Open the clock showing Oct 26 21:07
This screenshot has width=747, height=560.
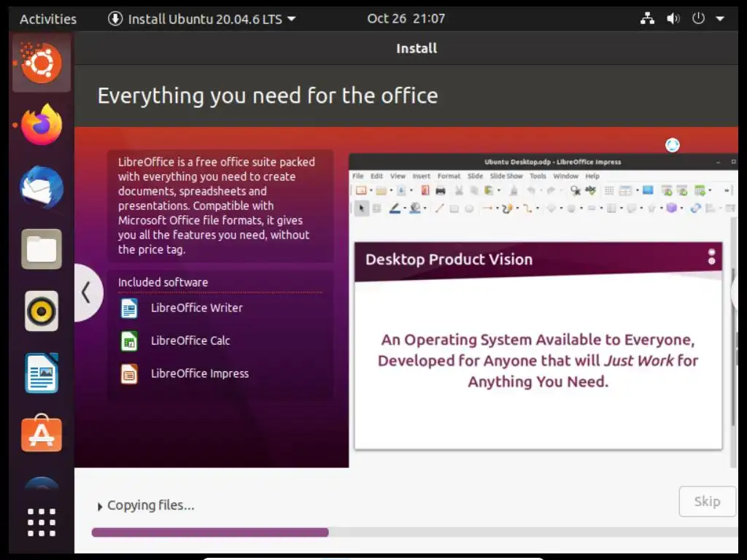pos(406,18)
